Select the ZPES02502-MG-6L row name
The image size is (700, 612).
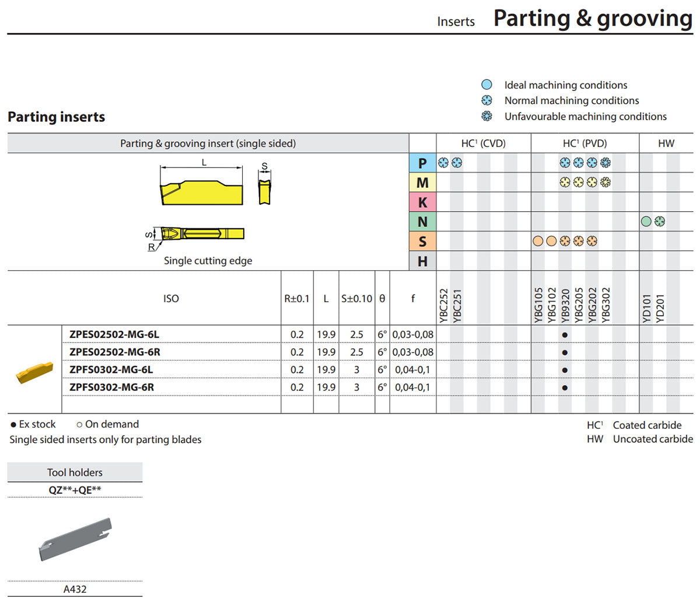tap(114, 334)
